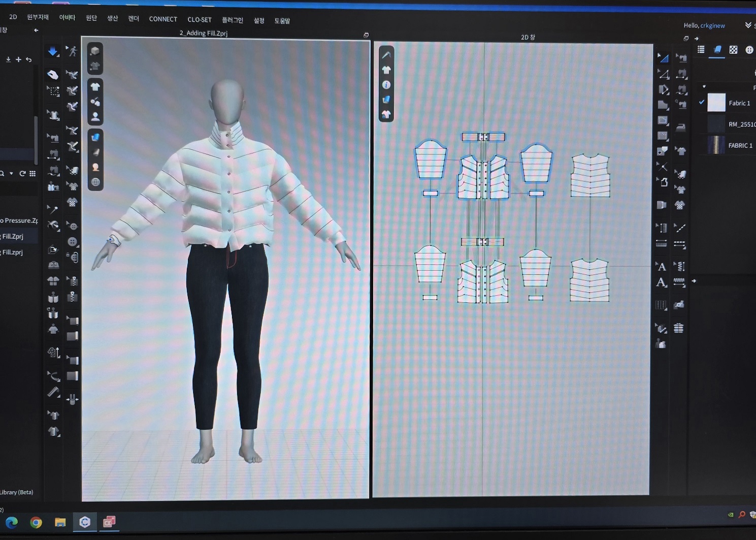This screenshot has width=756, height=540.
Task: Toggle garment display t-shirt icon in 3D viewport
Action: tap(95, 87)
